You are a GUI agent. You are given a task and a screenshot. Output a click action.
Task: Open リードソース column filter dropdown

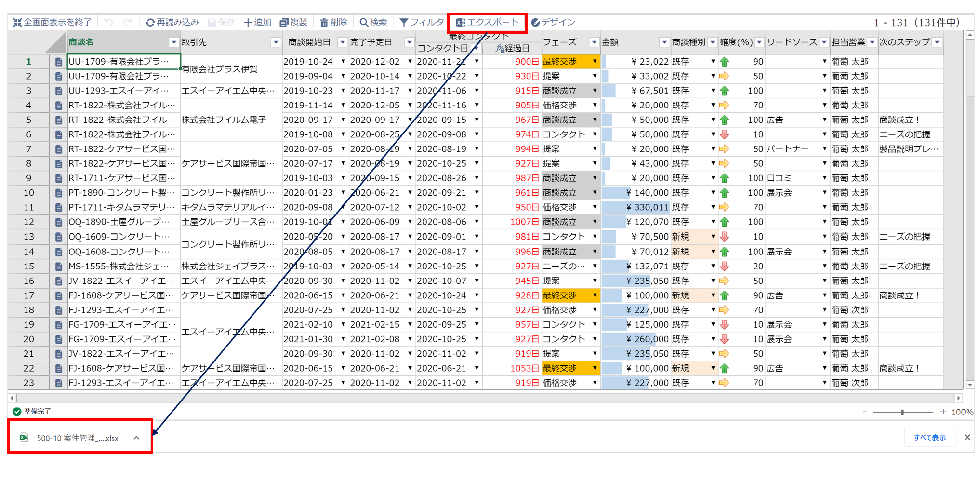point(824,42)
